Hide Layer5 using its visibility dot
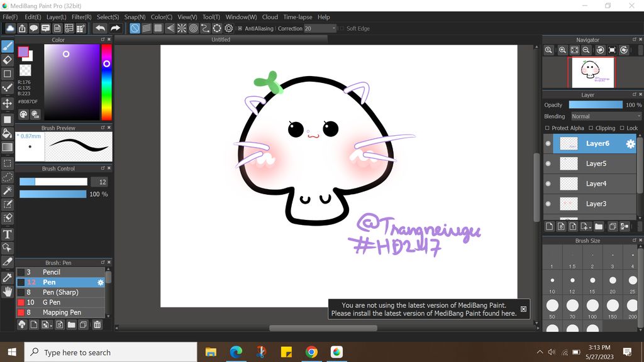This screenshot has width=644, height=362. [x=548, y=163]
